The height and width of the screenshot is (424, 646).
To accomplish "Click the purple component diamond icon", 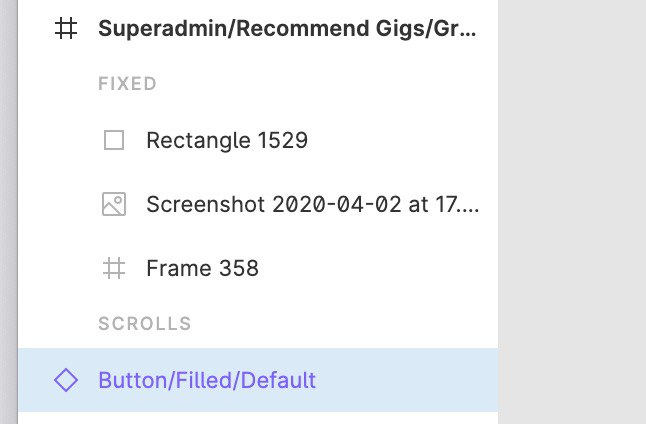I will tap(66, 380).
